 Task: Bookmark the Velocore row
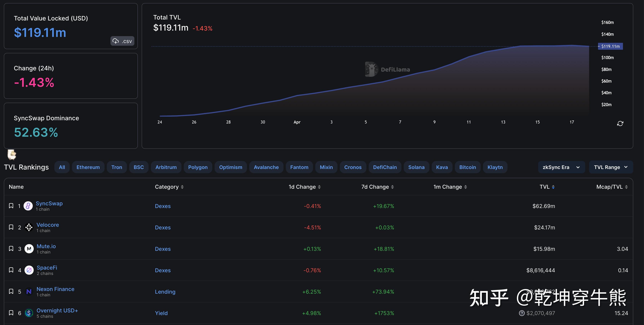(x=11, y=227)
